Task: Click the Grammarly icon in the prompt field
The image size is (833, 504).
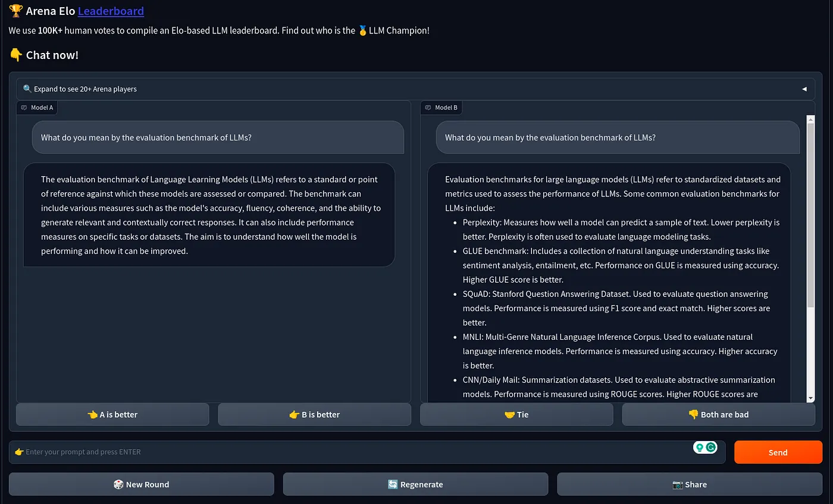Action: click(x=710, y=447)
